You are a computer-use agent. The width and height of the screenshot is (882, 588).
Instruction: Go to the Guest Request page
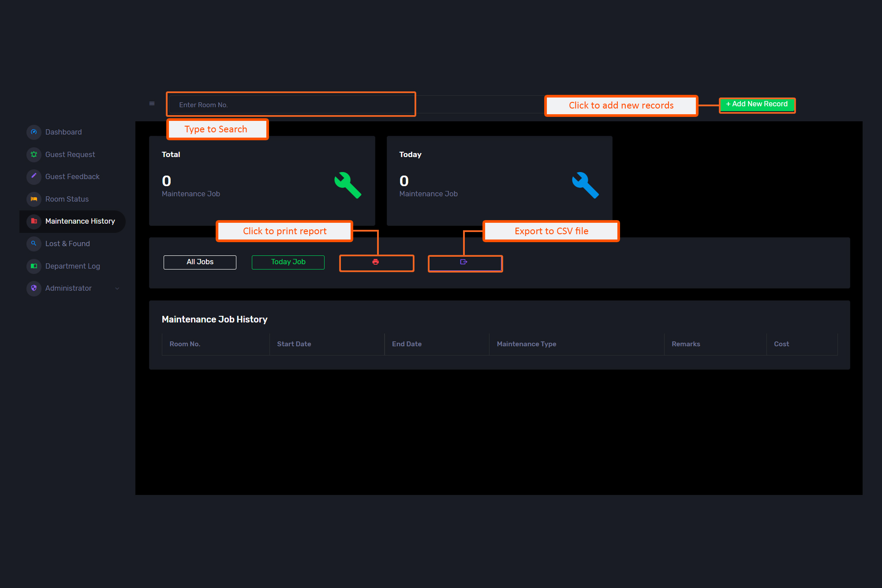[70, 154]
